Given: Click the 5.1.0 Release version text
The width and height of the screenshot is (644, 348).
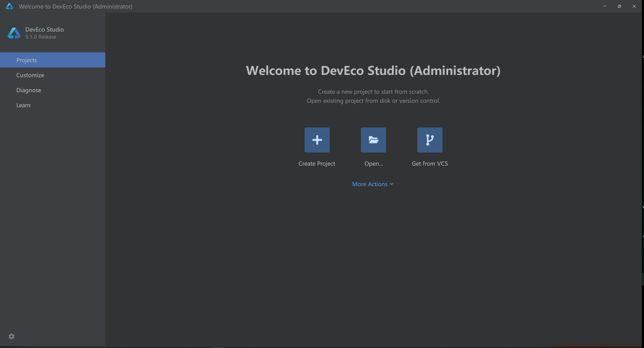Looking at the screenshot, I should pyautogui.click(x=41, y=37).
